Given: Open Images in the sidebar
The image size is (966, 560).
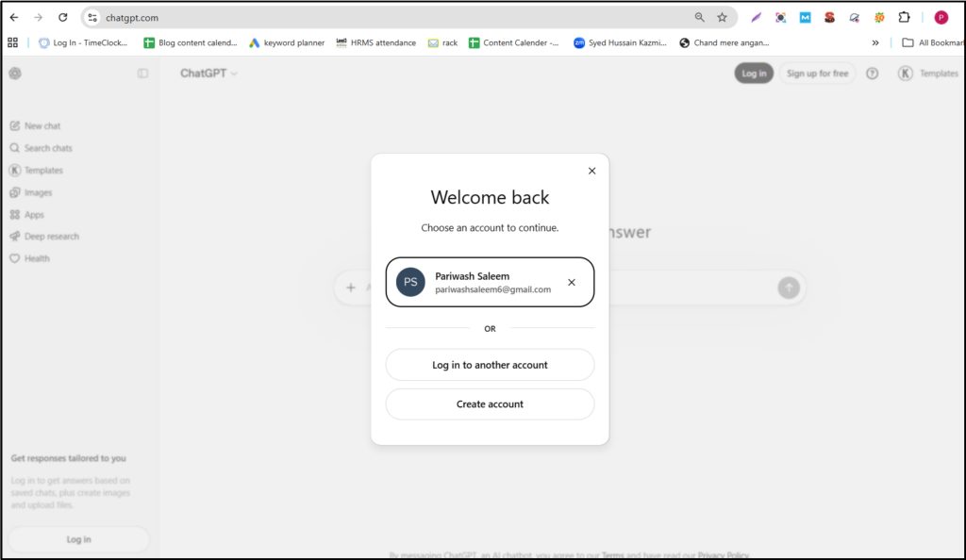Looking at the screenshot, I should click(x=31, y=192).
